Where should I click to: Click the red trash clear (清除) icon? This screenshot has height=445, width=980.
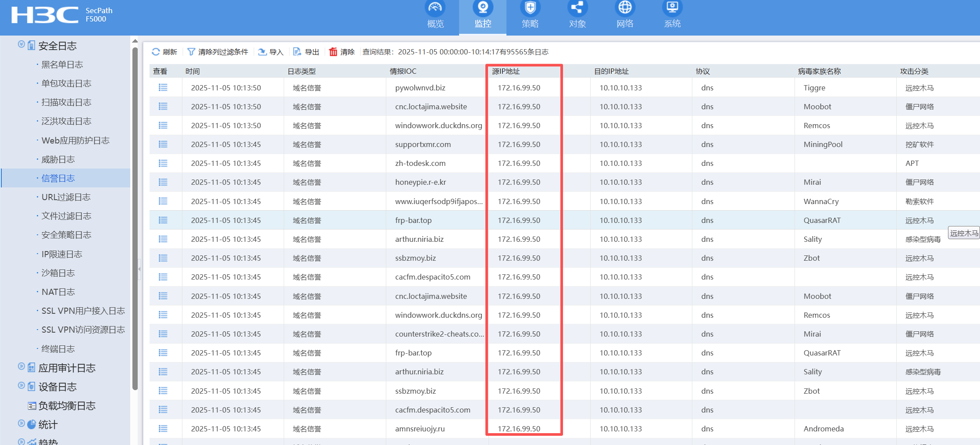[x=333, y=52]
